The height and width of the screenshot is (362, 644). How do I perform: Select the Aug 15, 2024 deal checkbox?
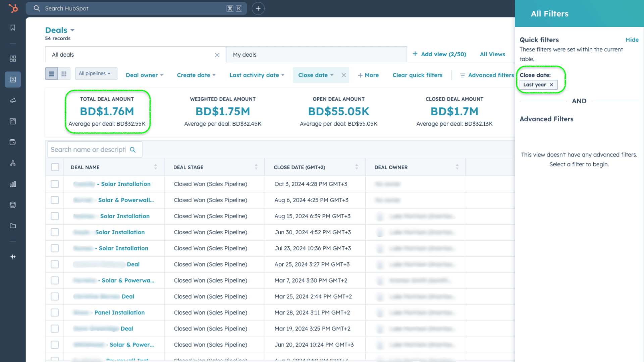click(55, 216)
